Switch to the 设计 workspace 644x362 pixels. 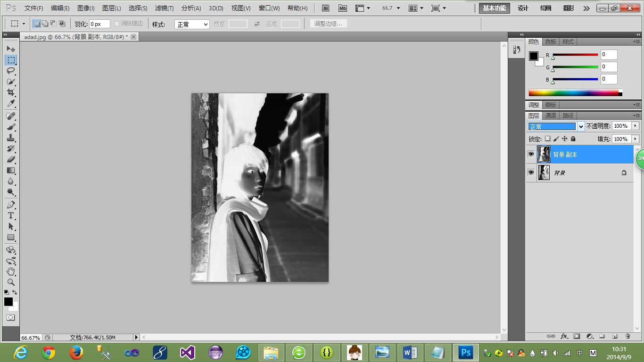pyautogui.click(x=523, y=8)
